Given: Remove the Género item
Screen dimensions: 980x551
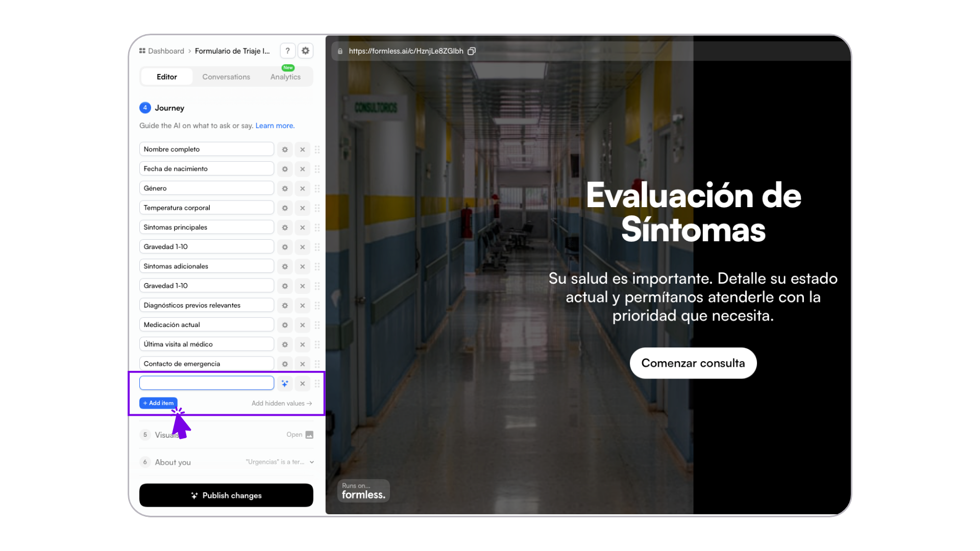Looking at the screenshot, I should (302, 188).
